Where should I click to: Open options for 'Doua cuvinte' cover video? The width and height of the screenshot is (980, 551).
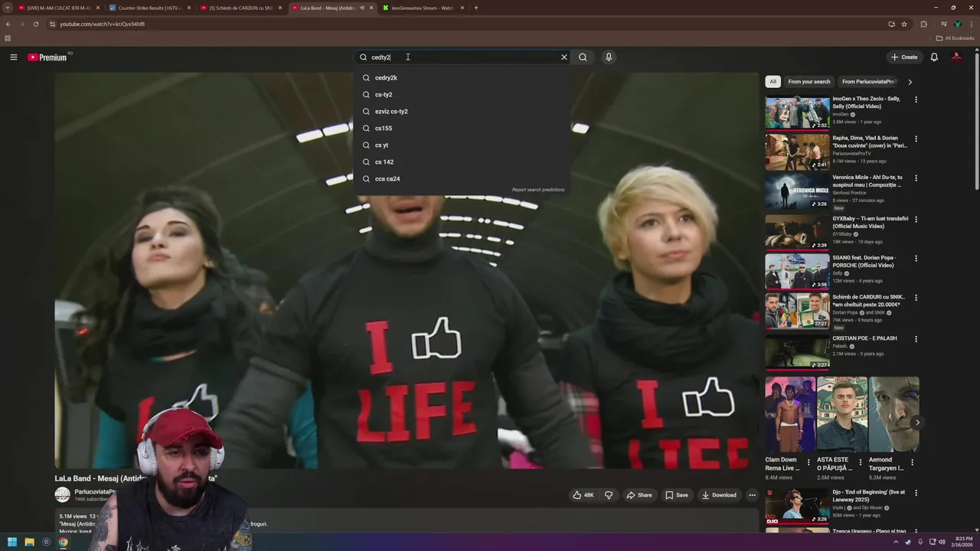[x=916, y=139]
